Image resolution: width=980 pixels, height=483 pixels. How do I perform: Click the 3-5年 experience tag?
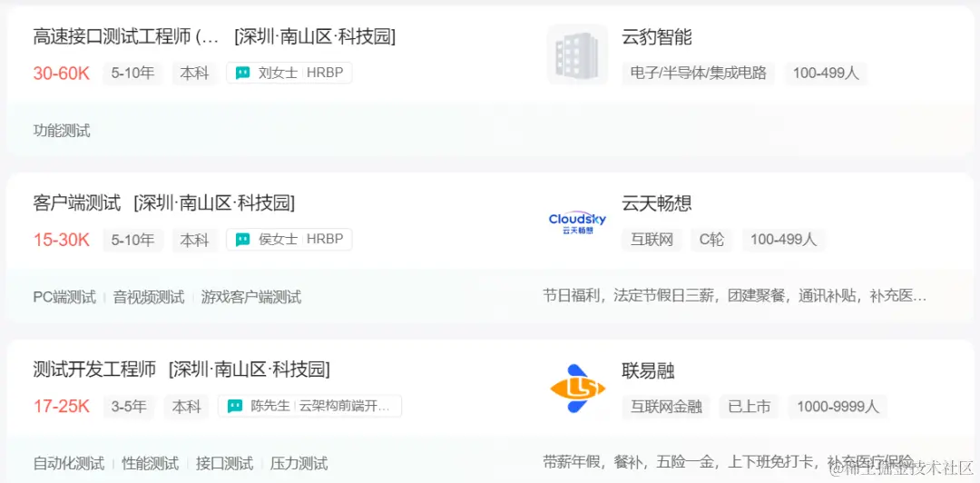[x=129, y=406]
